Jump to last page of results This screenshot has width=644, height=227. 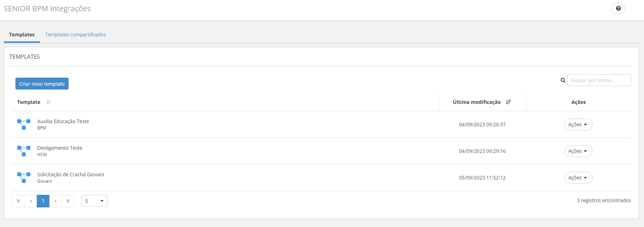pyautogui.click(x=68, y=201)
